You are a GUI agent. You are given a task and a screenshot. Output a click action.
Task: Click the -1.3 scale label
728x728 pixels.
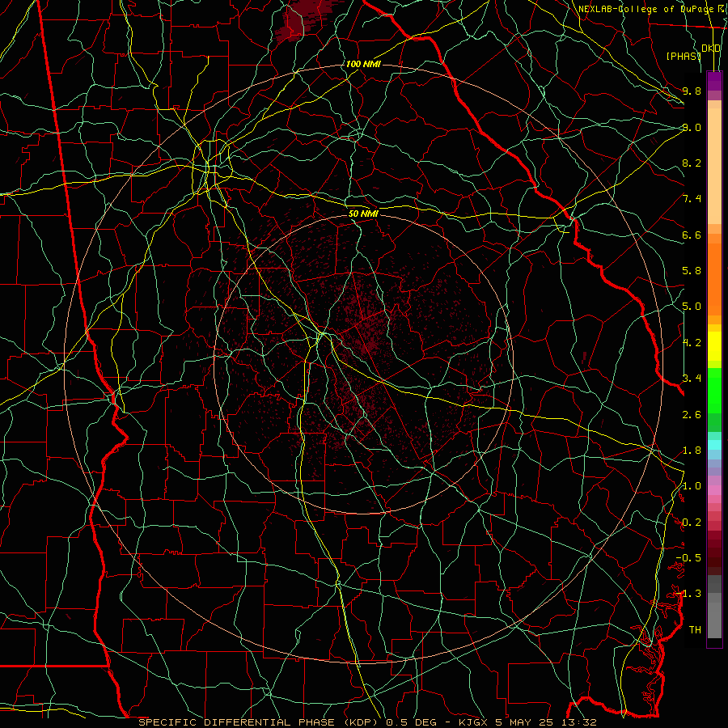[688, 594]
